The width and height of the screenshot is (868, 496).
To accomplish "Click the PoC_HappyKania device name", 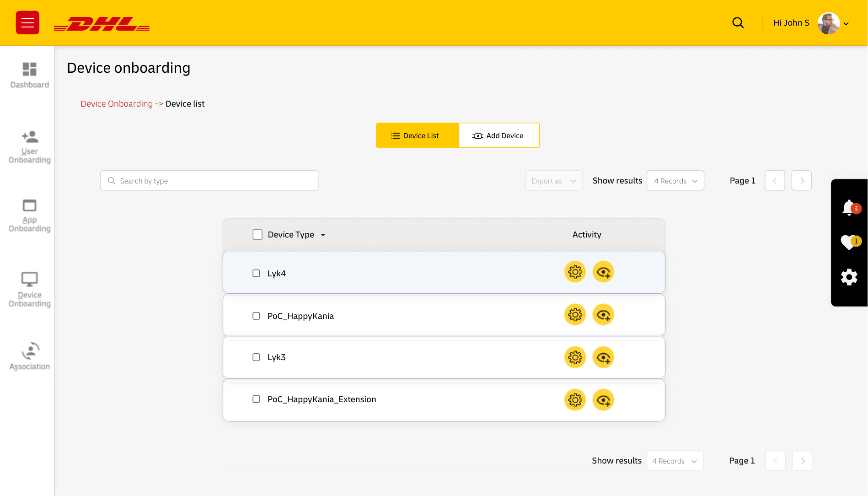I will click(x=300, y=316).
